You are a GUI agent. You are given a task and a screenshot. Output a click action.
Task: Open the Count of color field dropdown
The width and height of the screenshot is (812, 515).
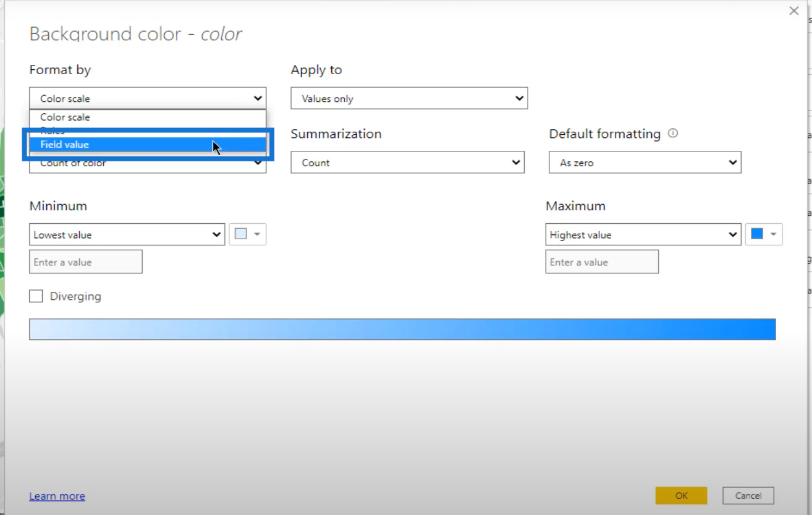[148, 164]
